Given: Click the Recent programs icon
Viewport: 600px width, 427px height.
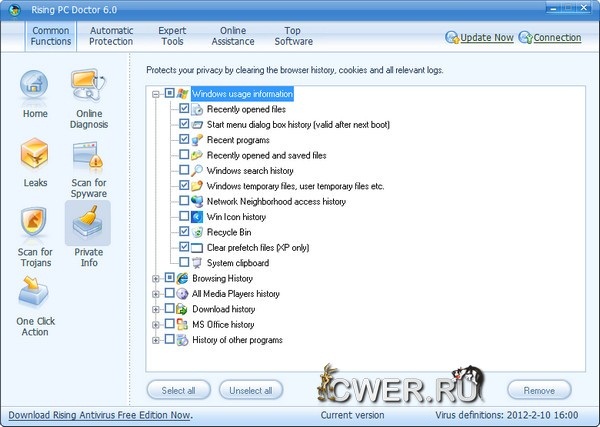Looking at the screenshot, I should point(197,140).
